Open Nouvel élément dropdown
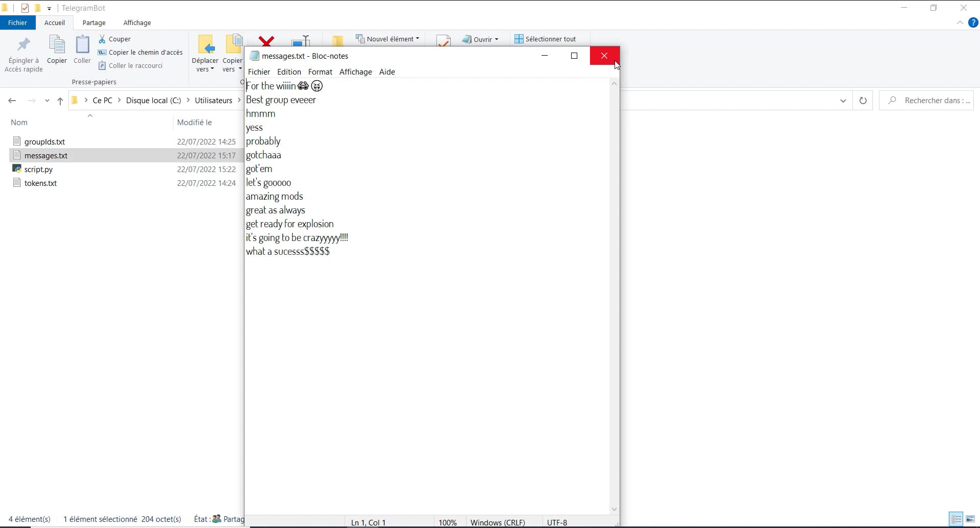980x528 pixels. 387,39
